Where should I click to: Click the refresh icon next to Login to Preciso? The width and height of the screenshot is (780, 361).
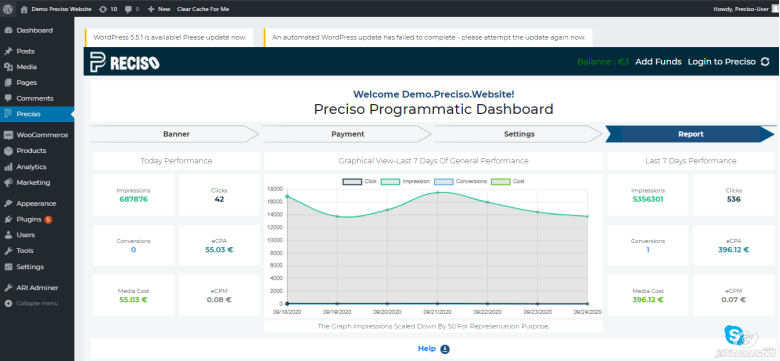point(765,62)
